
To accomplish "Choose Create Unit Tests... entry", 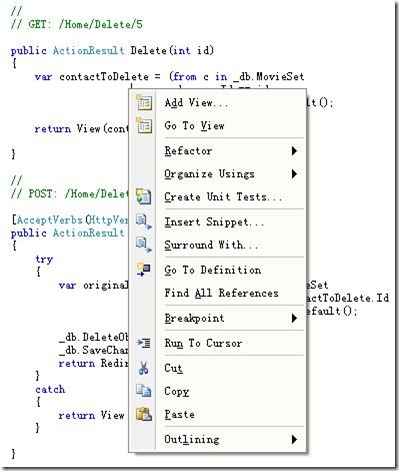I will 218,197.
